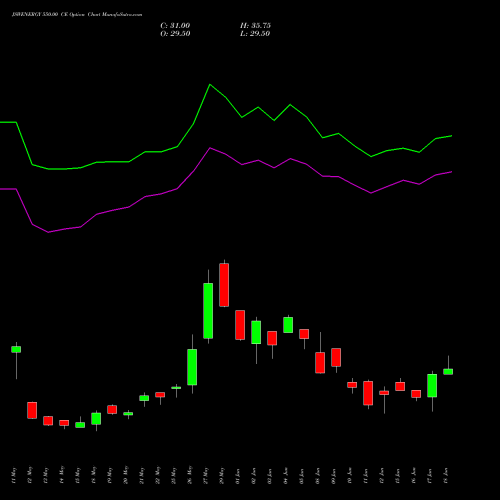
Task: Click the "16 Jun" date label
Action: [x=414, y=475]
